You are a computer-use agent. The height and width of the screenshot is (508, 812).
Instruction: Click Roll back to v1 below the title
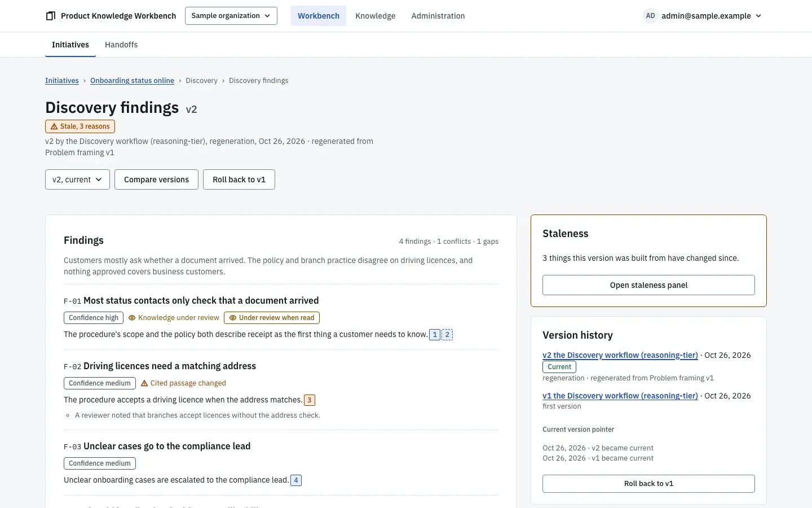click(239, 179)
